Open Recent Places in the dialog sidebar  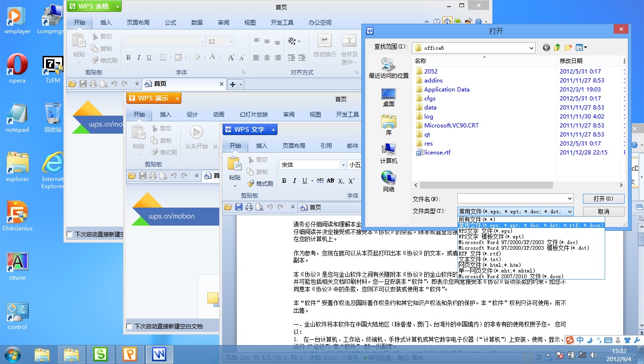388,68
